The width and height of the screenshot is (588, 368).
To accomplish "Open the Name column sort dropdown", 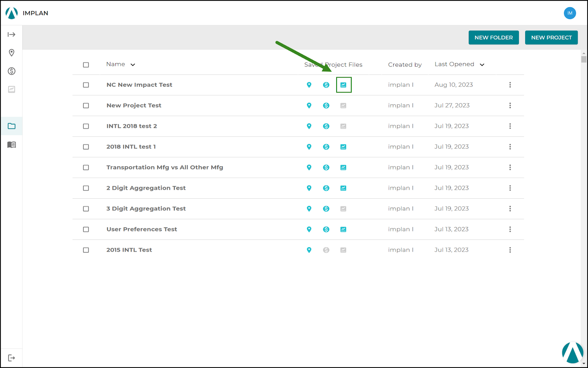I will [x=132, y=64].
